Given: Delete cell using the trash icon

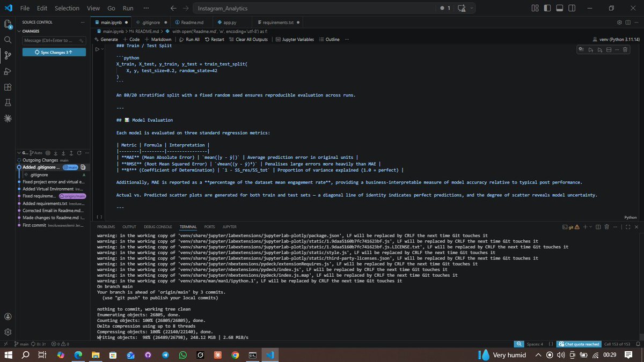Looking at the screenshot, I should [625, 50].
